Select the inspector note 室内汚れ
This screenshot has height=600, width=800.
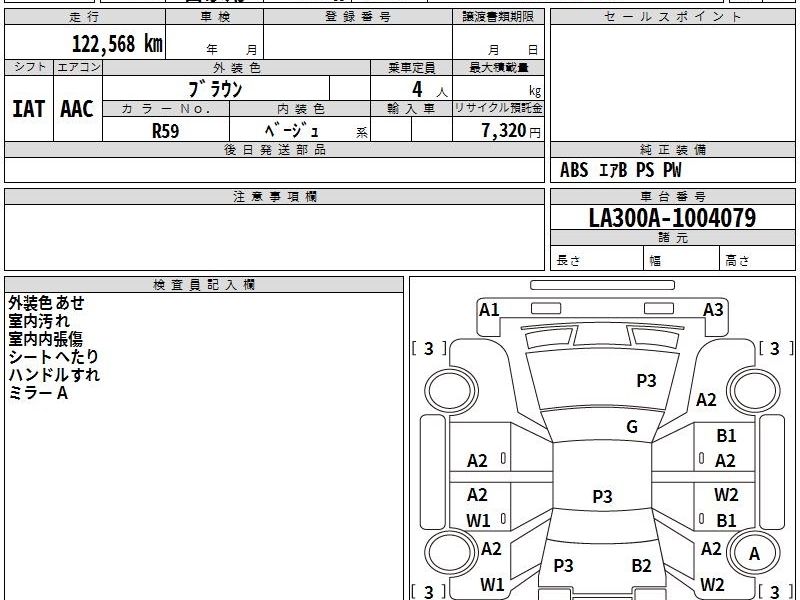(39, 321)
